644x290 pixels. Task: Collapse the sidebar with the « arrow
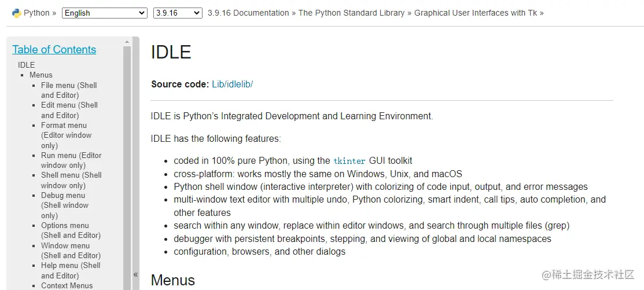click(135, 274)
